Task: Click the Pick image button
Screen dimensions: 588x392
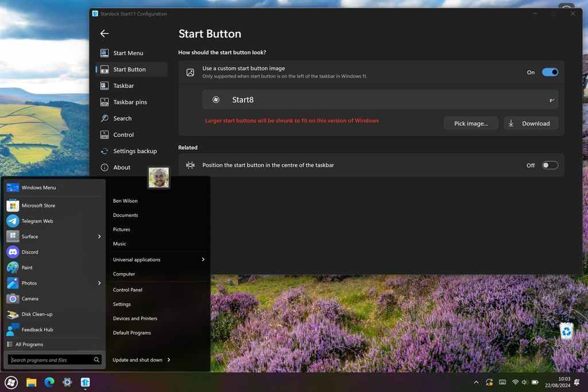Action: coord(470,123)
